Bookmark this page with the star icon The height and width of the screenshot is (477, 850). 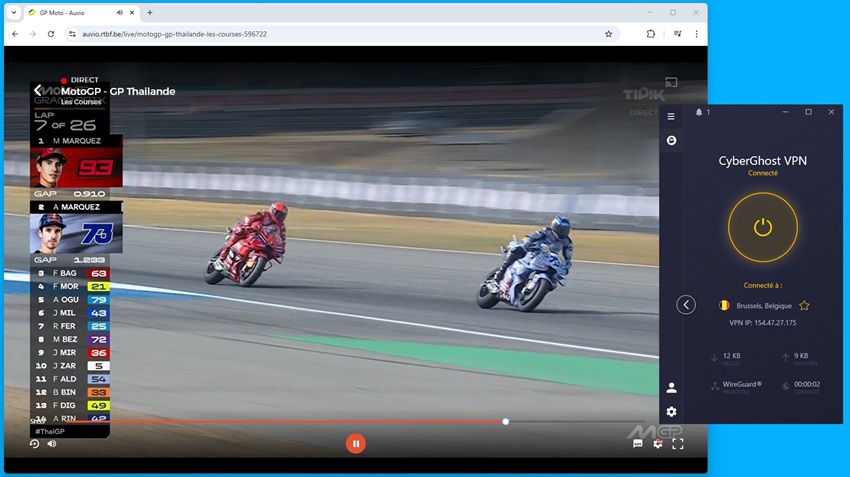pos(608,34)
